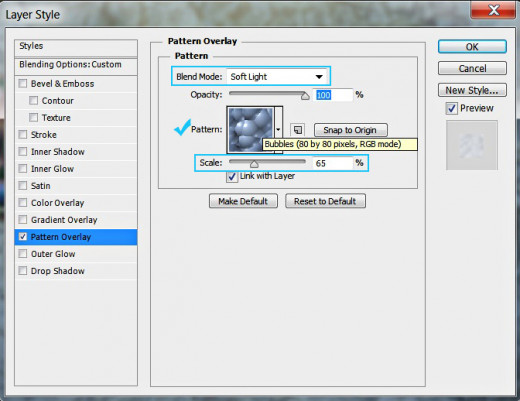The width and height of the screenshot is (520, 401).
Task: Uncheck Link with Layer
Action: (232, 176)
